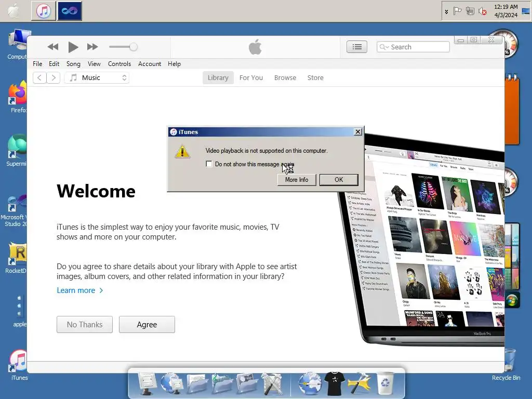Click the globe with monitor dock icon
Viewport: 532px width, 399px height.
[171, 383]
